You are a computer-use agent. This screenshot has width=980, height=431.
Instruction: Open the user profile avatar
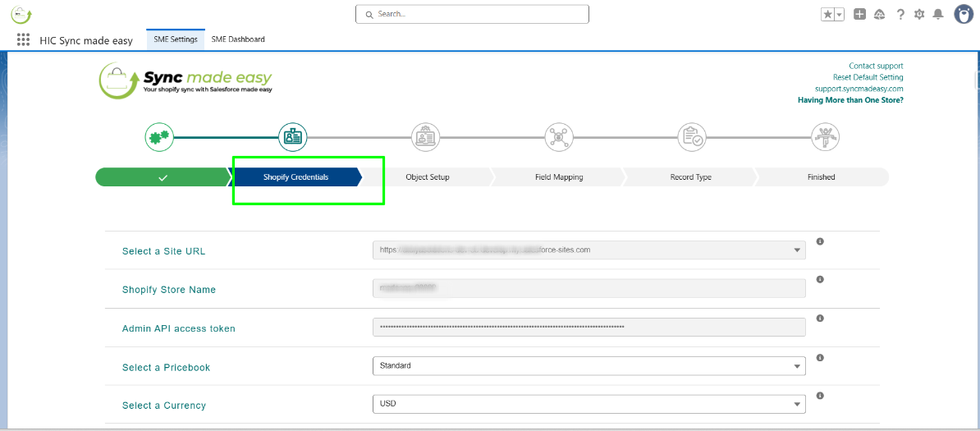pyautogui.click(x=964, y=15)
